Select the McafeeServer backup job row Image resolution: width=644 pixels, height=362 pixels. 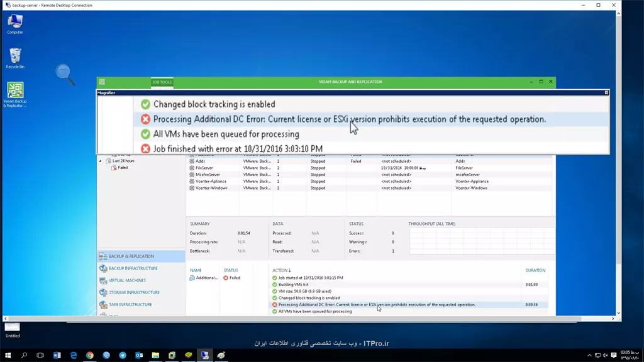point(370,175)
